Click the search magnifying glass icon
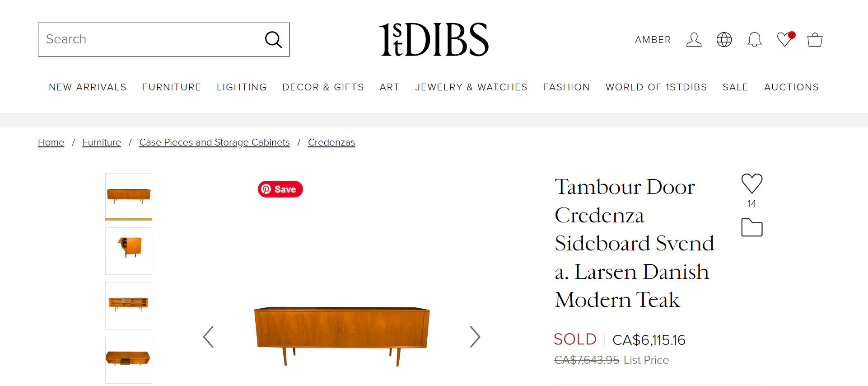Screen dimensions: 868x386 [273, 39]
